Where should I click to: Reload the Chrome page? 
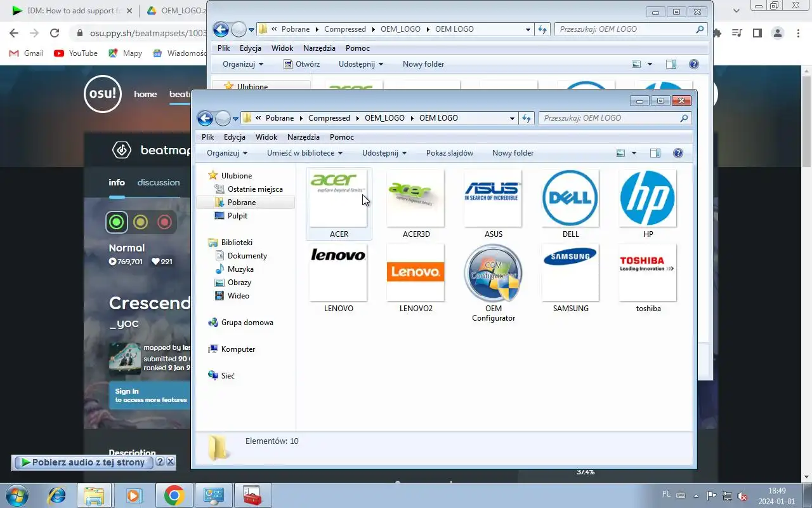click(x=55, y=33)
